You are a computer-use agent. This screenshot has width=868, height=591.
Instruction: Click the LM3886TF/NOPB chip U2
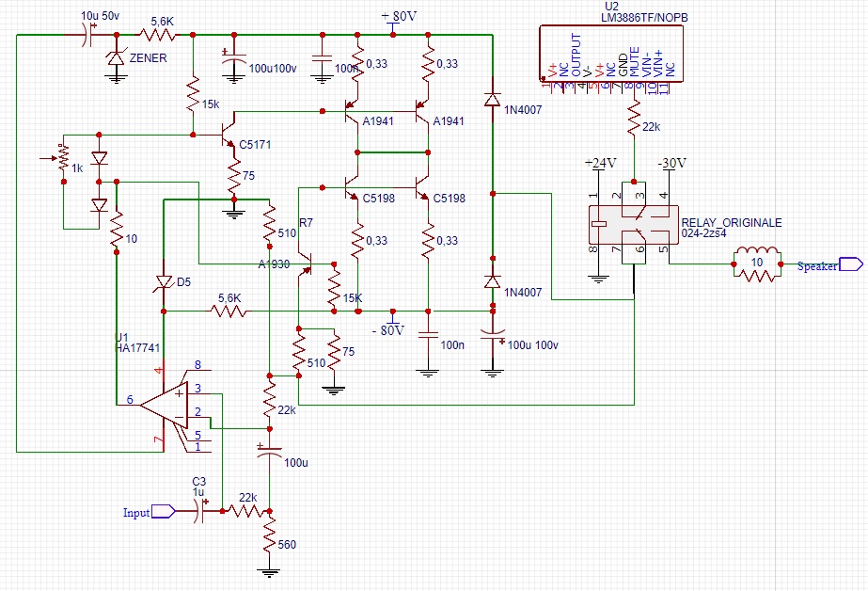coord(607,54)
